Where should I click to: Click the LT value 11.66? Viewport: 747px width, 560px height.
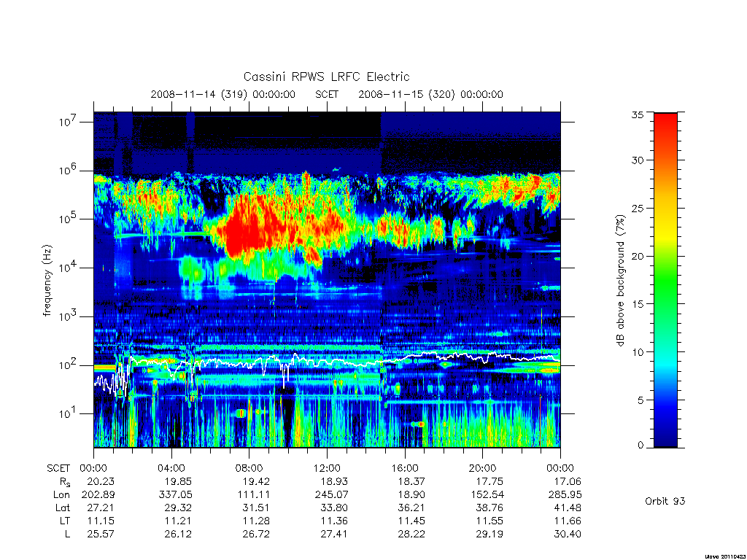click(x=568, y=521)
